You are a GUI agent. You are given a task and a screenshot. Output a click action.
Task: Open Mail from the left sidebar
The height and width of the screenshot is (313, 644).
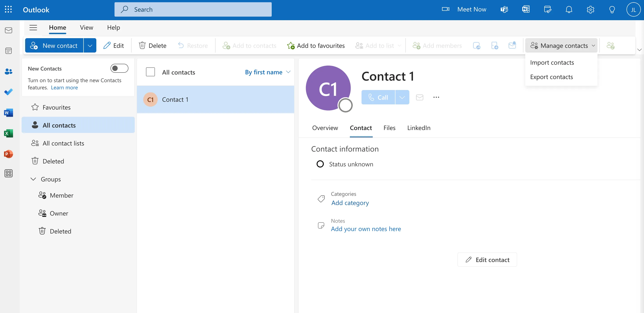[x=9, y=30]
